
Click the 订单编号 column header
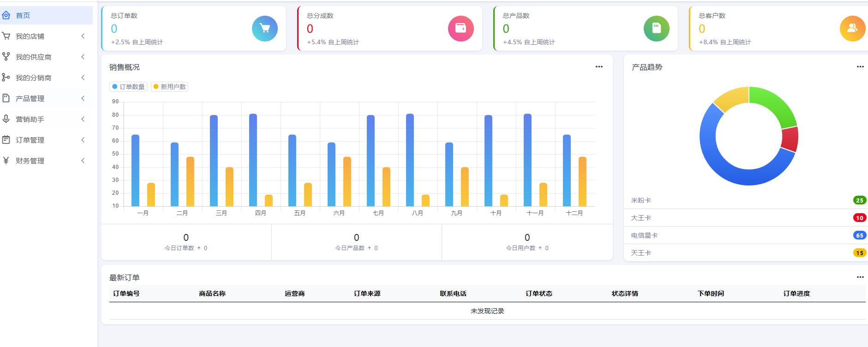click(126, 293)
